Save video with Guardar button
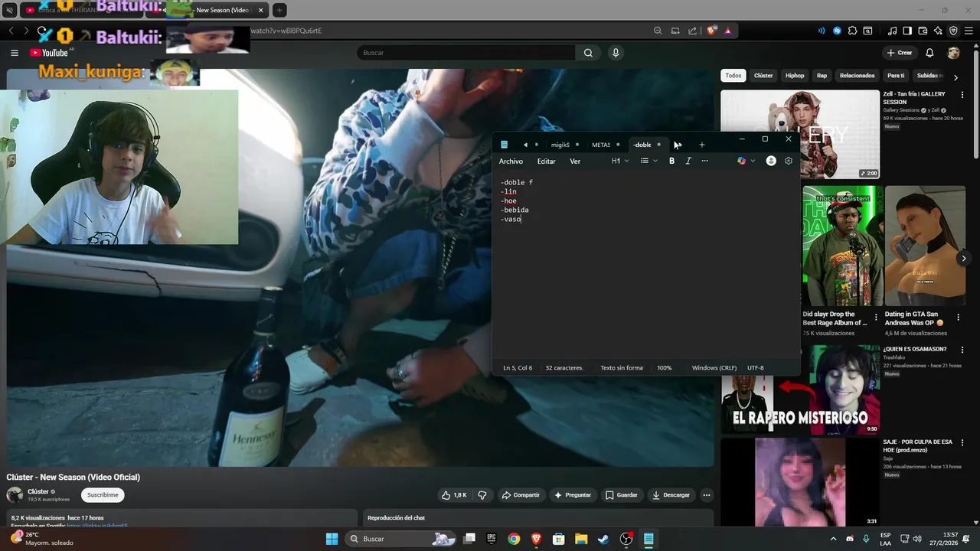 [622, 495]
